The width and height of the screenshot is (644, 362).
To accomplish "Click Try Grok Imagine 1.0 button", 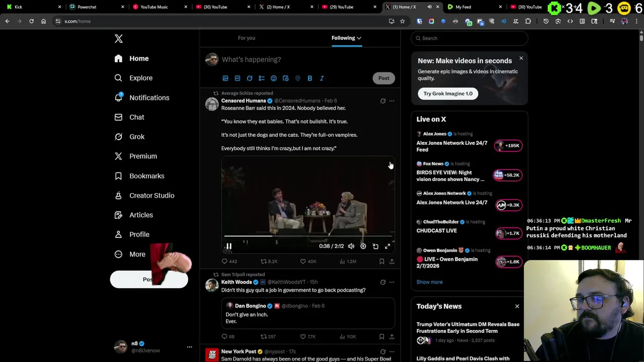I will pyautogui.click(x=448, y=94).
